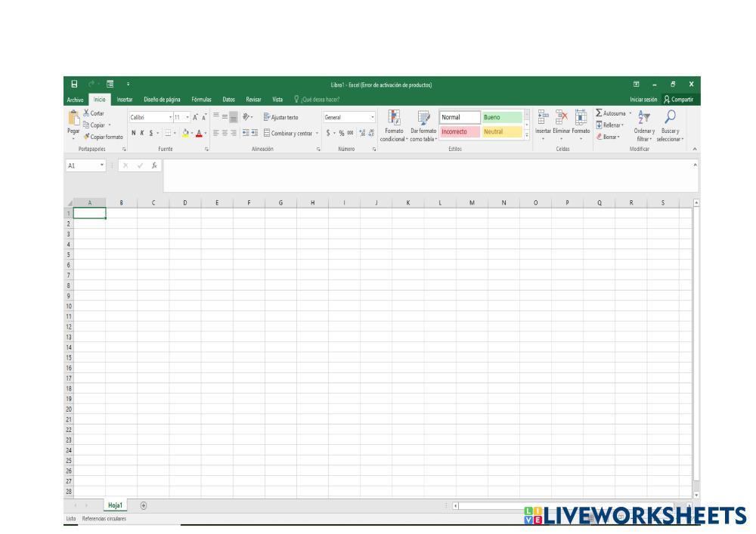Click the Cortar scissors icon
This screenshot has height=534, width=756.
(85, 113)
